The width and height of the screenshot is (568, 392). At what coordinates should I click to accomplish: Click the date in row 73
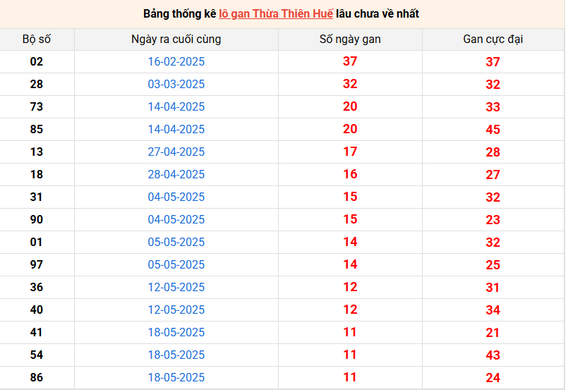point(176,107)
